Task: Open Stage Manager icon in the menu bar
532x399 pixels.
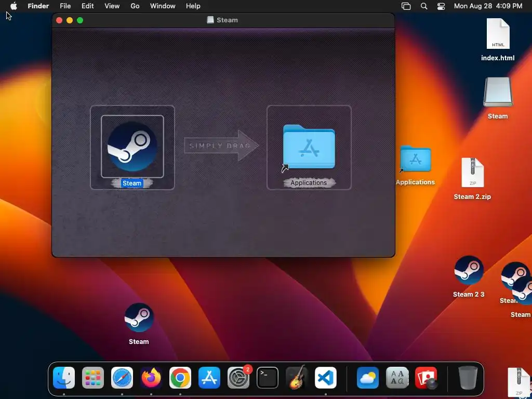Action: point(406,6)
